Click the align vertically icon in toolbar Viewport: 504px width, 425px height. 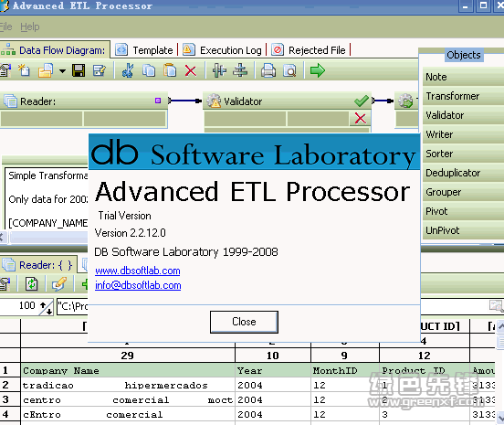click(x=219, y=70)
